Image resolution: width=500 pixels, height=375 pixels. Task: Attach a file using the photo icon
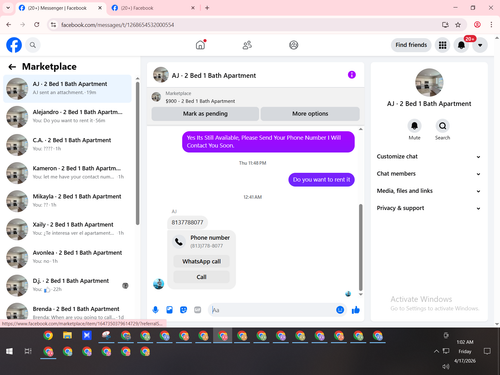pyautogui.click(x=169, y=310)
